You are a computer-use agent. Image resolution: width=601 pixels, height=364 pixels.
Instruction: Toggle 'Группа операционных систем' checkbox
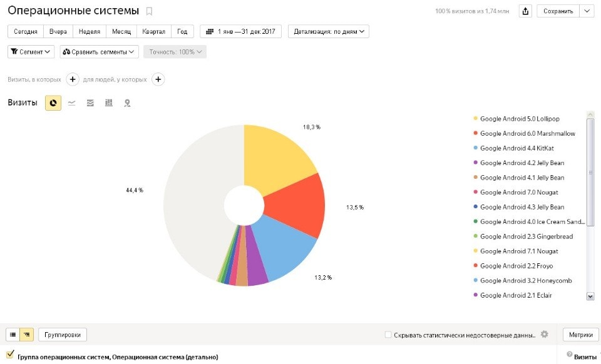point(11,354)
